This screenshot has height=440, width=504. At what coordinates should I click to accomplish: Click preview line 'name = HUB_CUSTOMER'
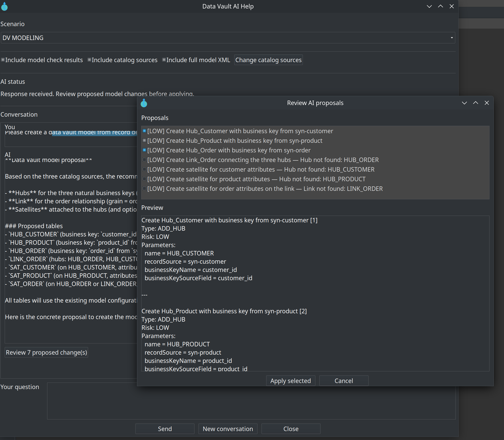point(179,253)
